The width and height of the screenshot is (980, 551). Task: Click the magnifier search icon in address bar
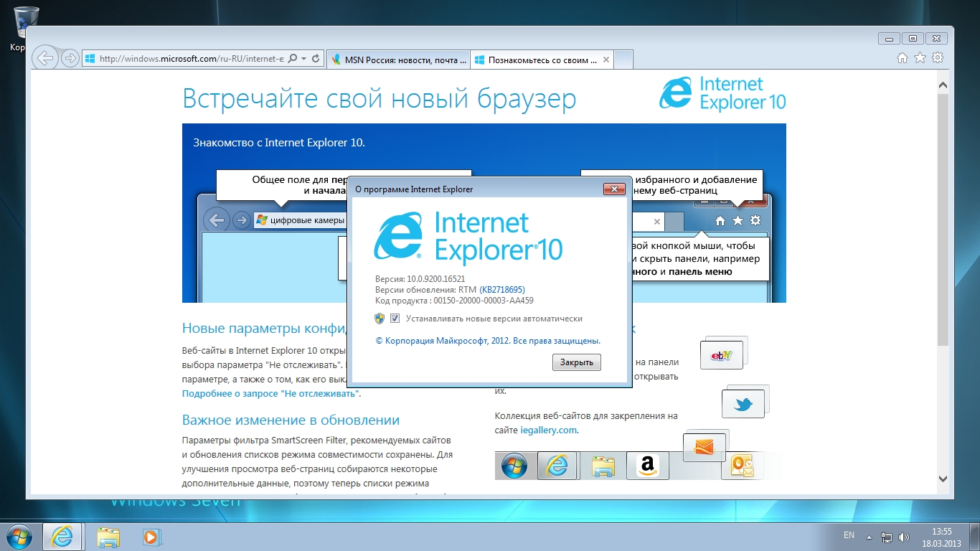292,59
